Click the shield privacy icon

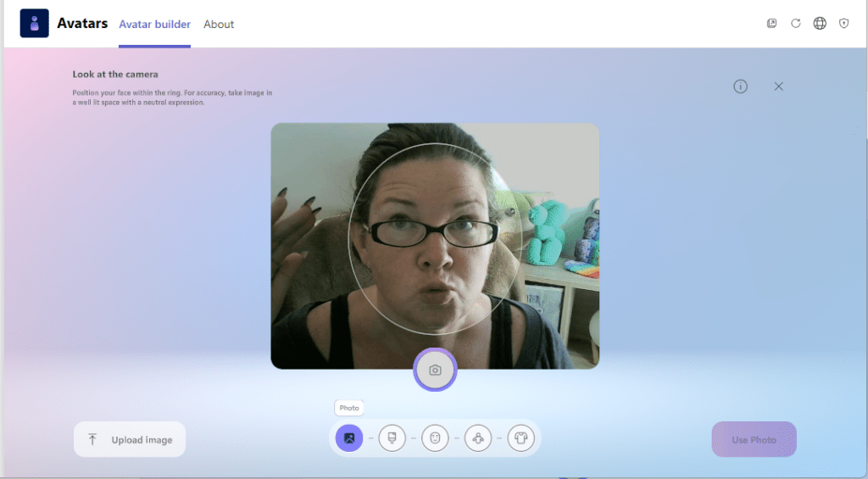tap(843, 23)
